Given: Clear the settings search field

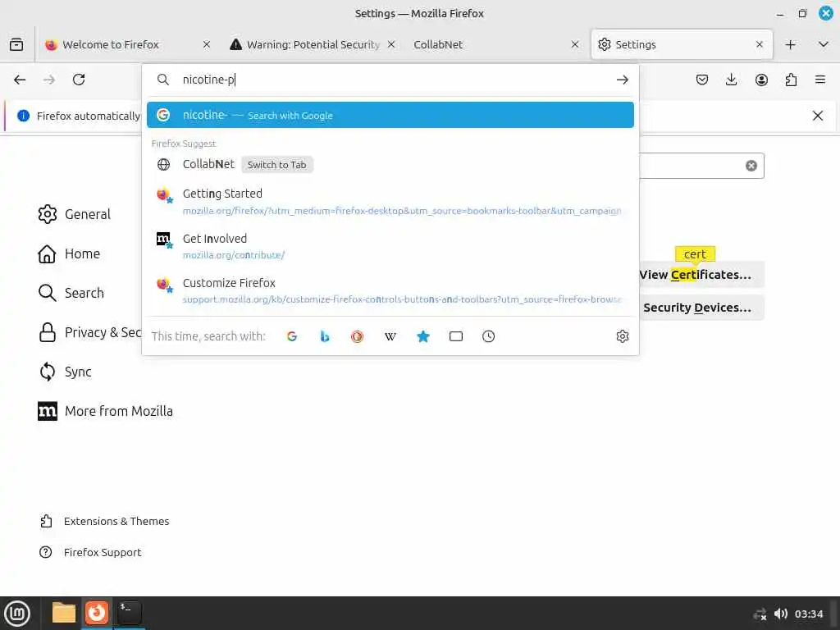Looking at the screenshot, I should click(x=751, y=166).
